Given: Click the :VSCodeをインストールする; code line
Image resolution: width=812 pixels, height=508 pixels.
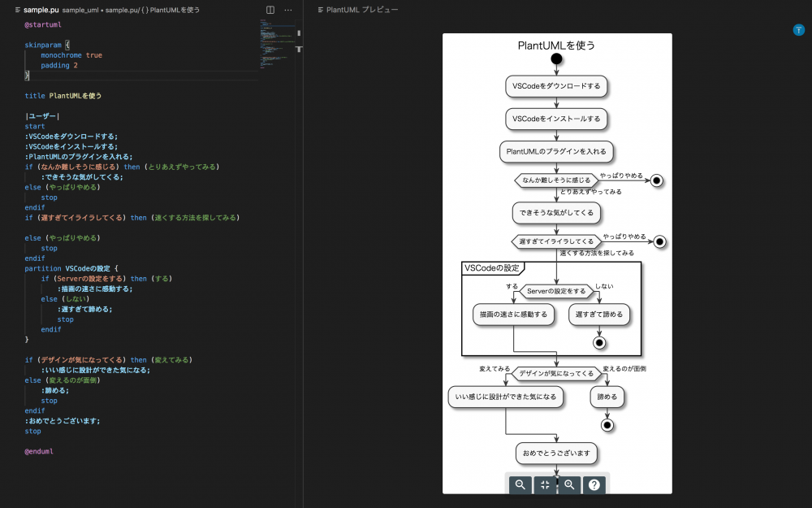Looking at the screenshot, I should click(71, 146).
